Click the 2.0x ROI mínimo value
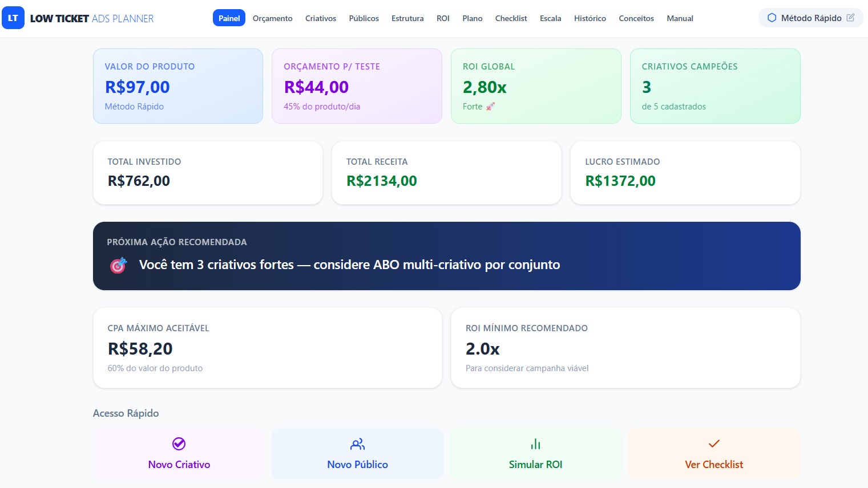Screen dimensions: 868x488 point(483,349)
